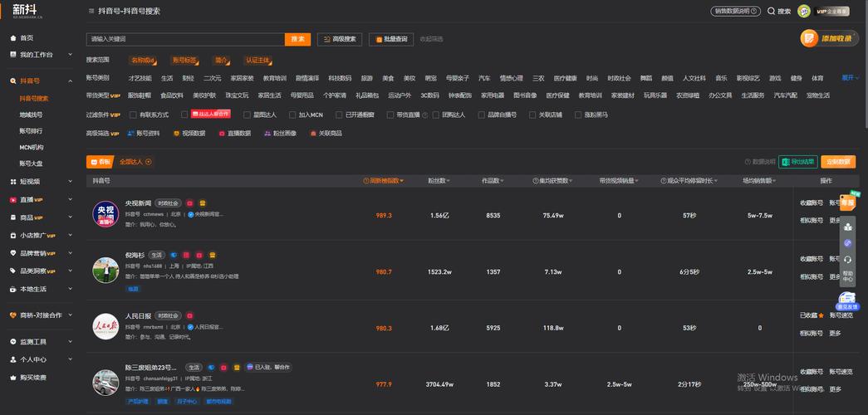This screenshot has width=868, height=415.
Task: Go to 地域找号 in sidebar
Action: tap(31, 115)
